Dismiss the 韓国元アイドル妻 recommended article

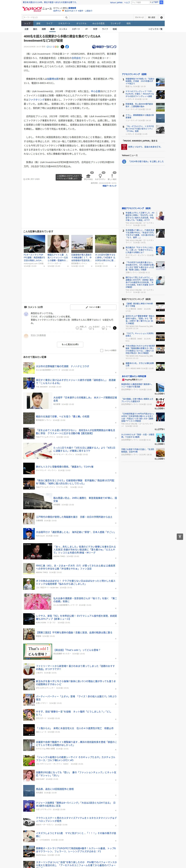[68, 266]
